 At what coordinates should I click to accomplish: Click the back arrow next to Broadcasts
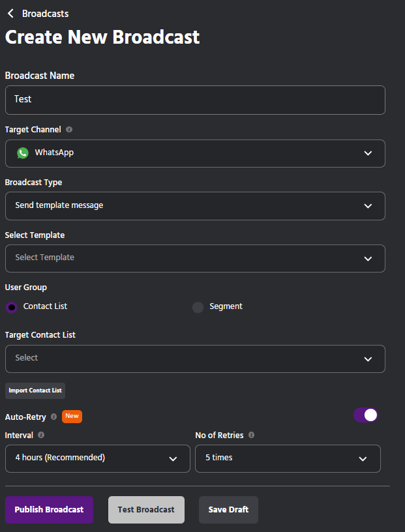tap(10, 14)
